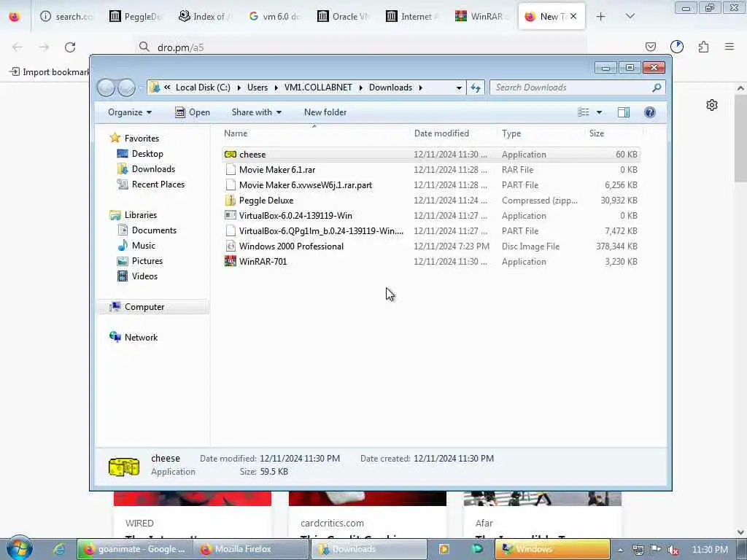Open Firefox extensions puzzle icon
The width and height of the screenshot is (747, 560).
(x=703, y=47)
